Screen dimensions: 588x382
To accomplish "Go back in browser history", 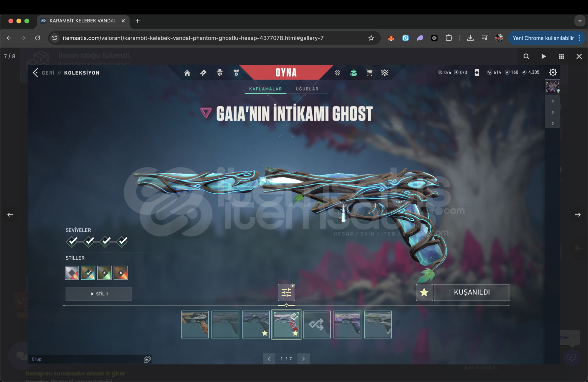I will tap(9, 38).
